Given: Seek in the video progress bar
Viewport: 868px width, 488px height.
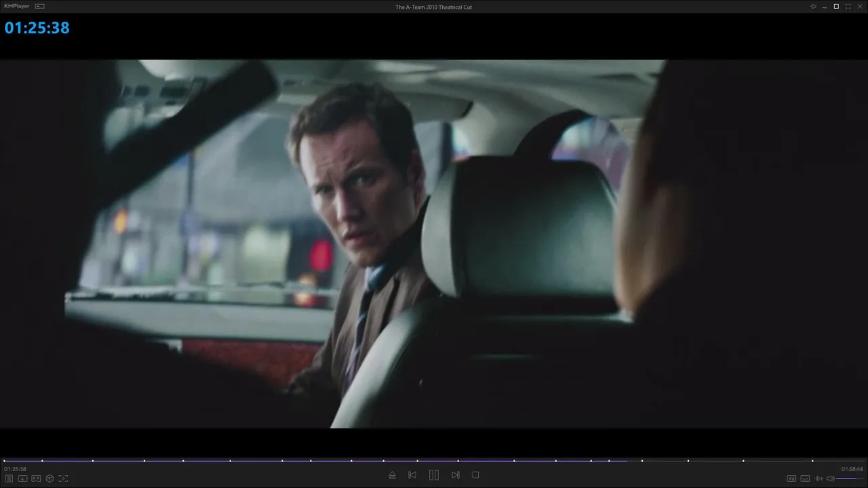Looking at the screenshot, I should coord(434,461).
